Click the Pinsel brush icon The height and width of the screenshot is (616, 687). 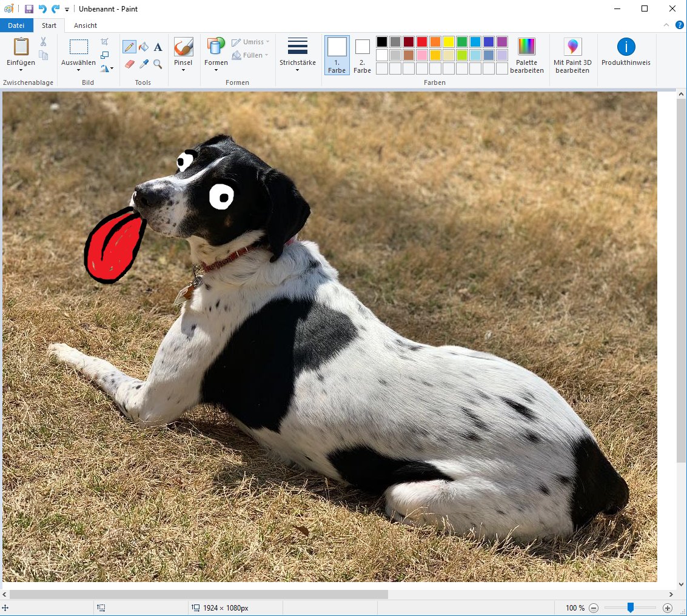coord(183,47)
